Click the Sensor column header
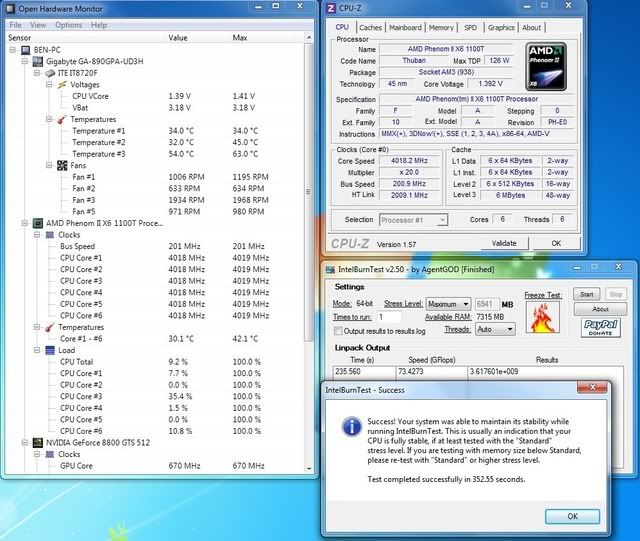Viewport: 640px width, 541px height. (x=85, y=38)
